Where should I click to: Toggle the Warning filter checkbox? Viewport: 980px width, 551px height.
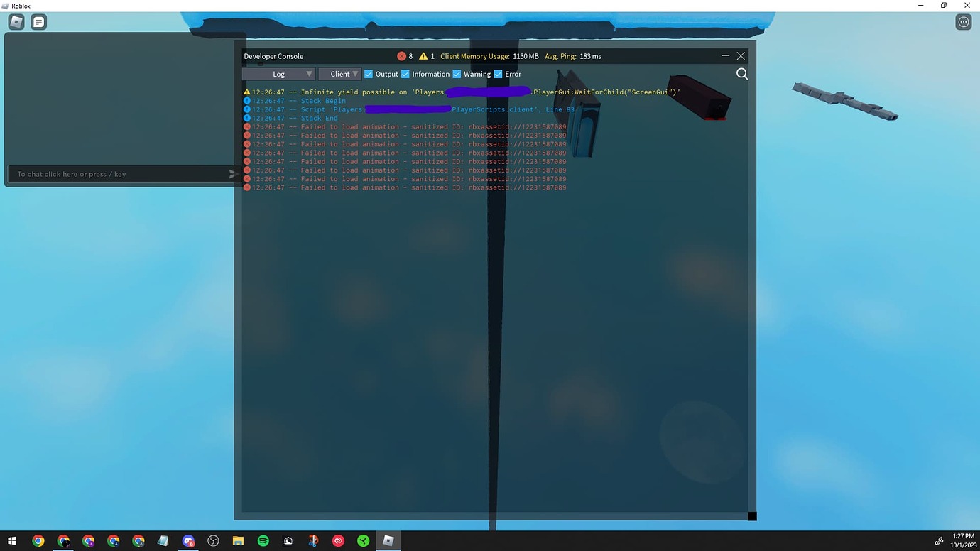click(457, 74)
